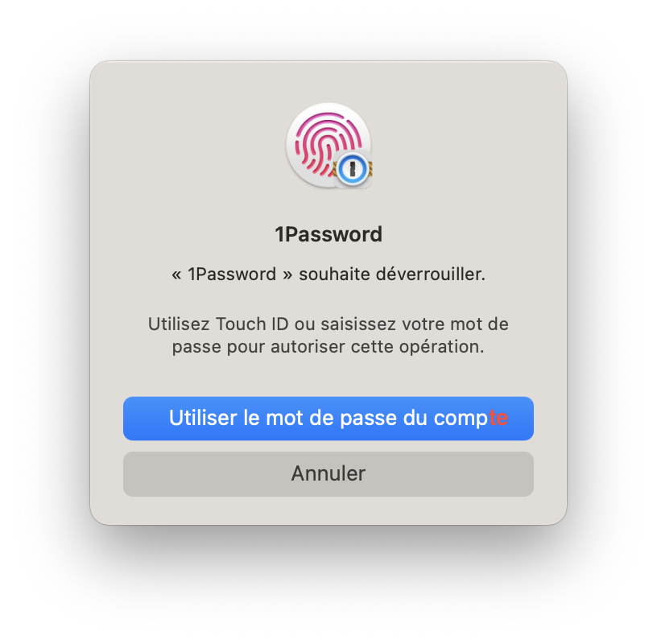Screen dimensions: 657x644
Task: Click the bold "1Password" dialog title
Action: coord(328,234)
